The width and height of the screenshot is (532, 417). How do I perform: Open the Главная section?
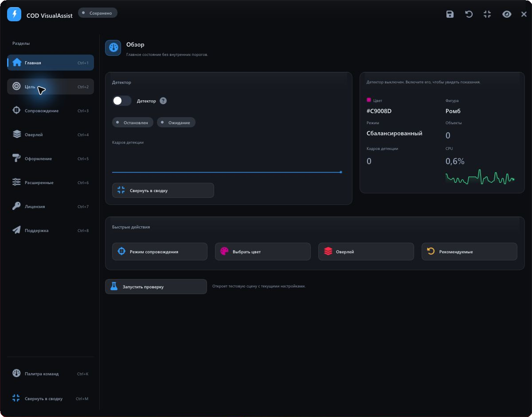51,63
